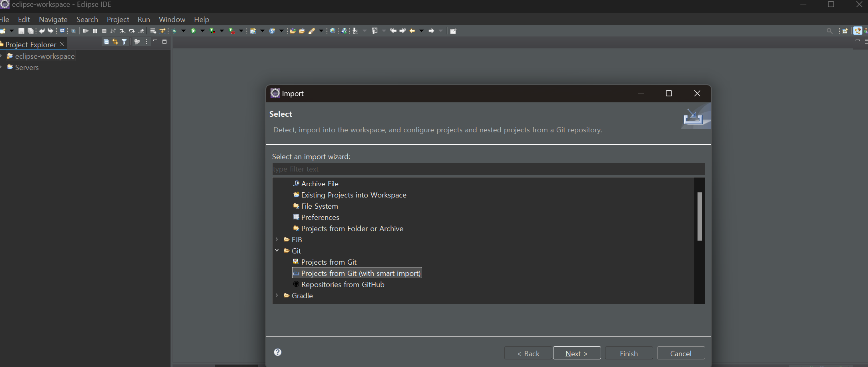
Task: Open the Search menu
Action: [87, 19]
